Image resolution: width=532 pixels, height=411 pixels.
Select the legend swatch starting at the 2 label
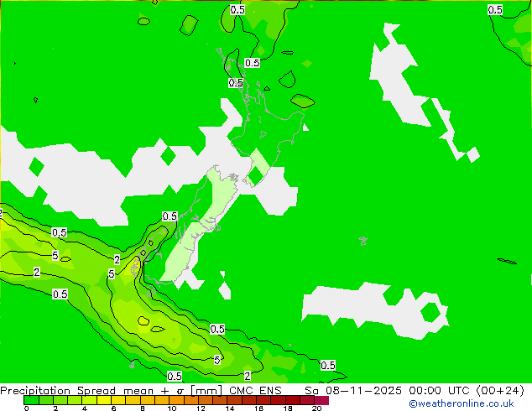60,400
